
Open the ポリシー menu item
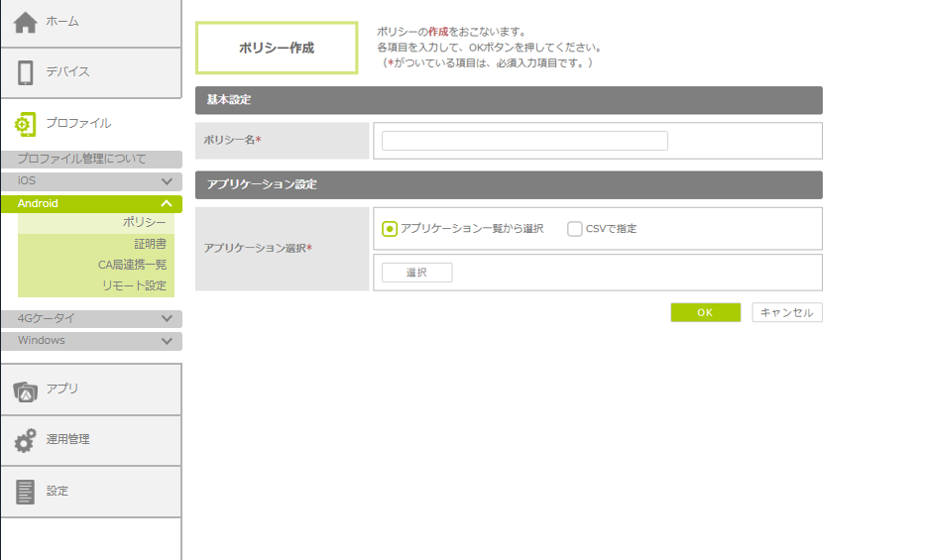(x=144, y=223)
